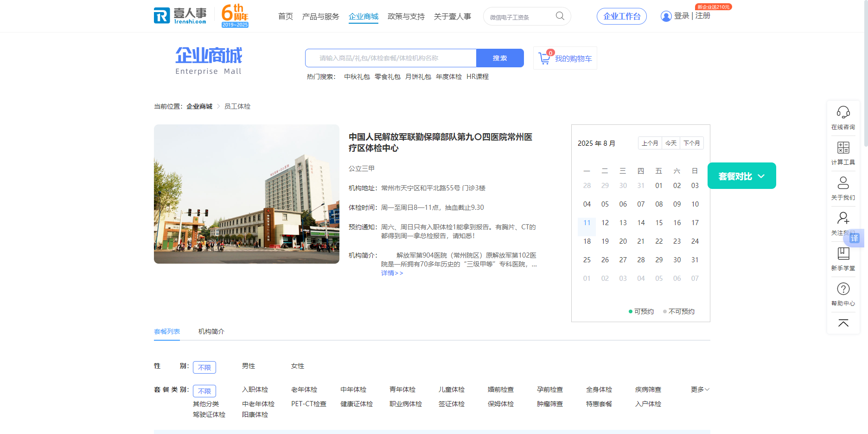Select 入职体检 package category
The height and width of the screenshot is (434, 868).
[255, 389]
